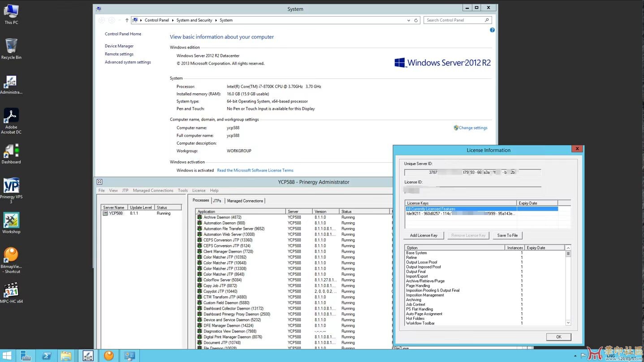The width and height of the screenshot is (644, 362).
Task: Expand the System and Security breadcrumb arrow
Action: click(216, 20)
